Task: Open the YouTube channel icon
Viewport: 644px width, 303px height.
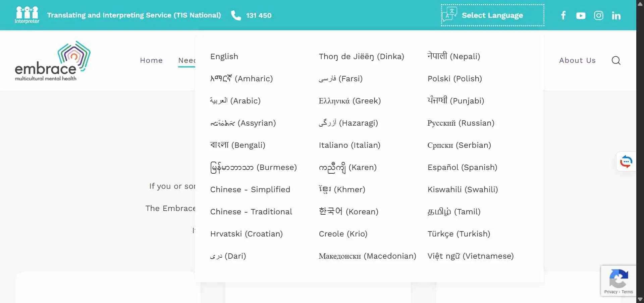Action: coord(581,15)
